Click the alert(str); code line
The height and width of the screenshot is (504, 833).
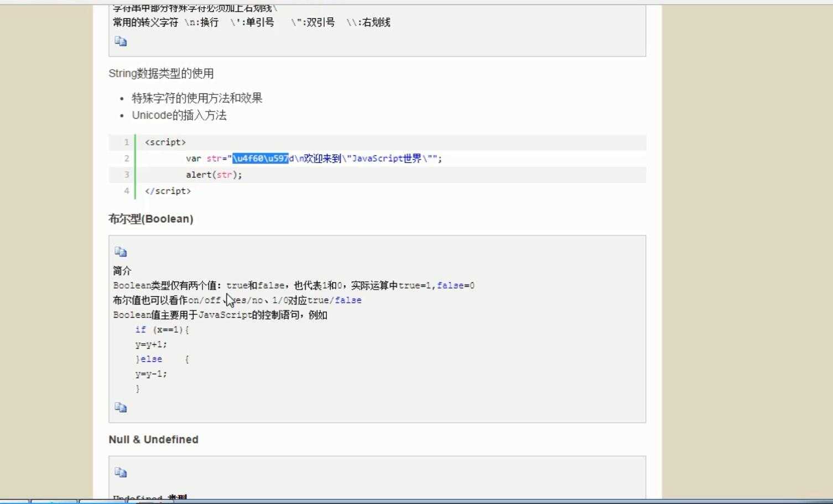click(x=214, y=175)
